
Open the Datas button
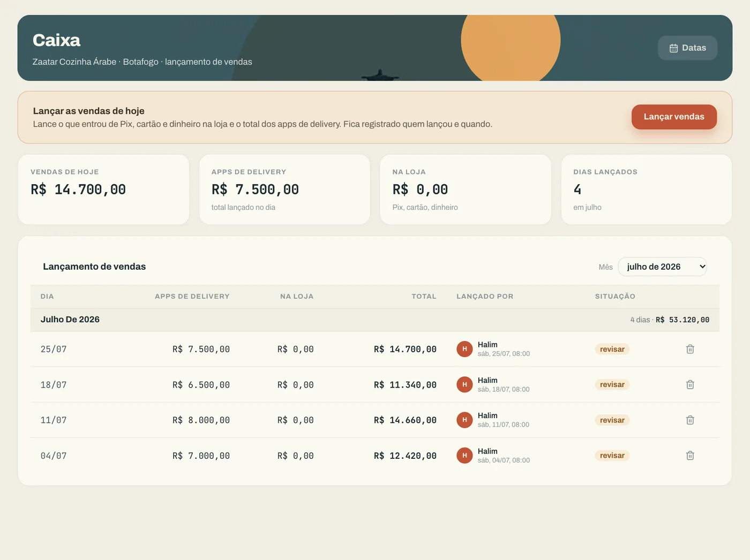(687, 48)
